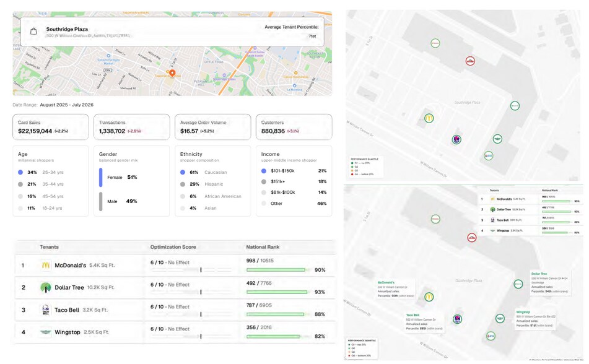Click the Optimization Score column header
This screenshot has width=589, height=364.
pyautogui.click(x=173, y=247)
